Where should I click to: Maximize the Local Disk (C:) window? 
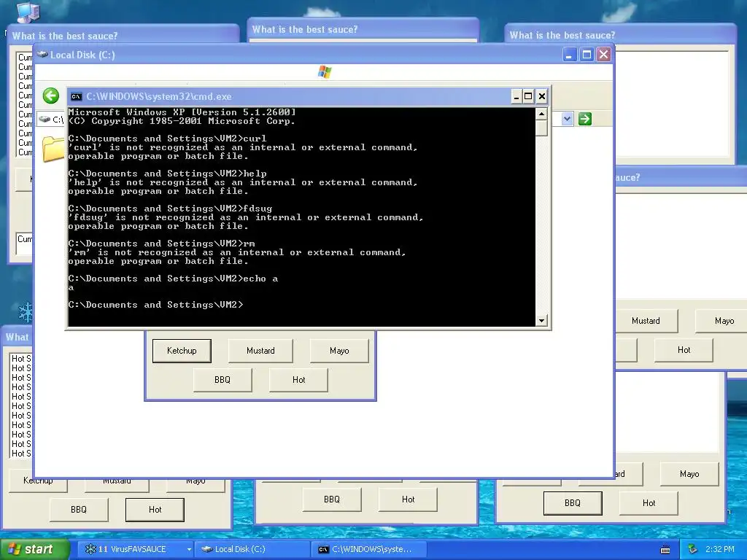coord(587,55)
